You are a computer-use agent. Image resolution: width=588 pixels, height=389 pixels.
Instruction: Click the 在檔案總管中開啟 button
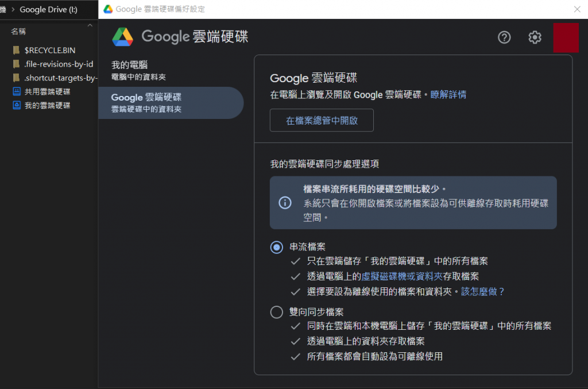(322, 121)
